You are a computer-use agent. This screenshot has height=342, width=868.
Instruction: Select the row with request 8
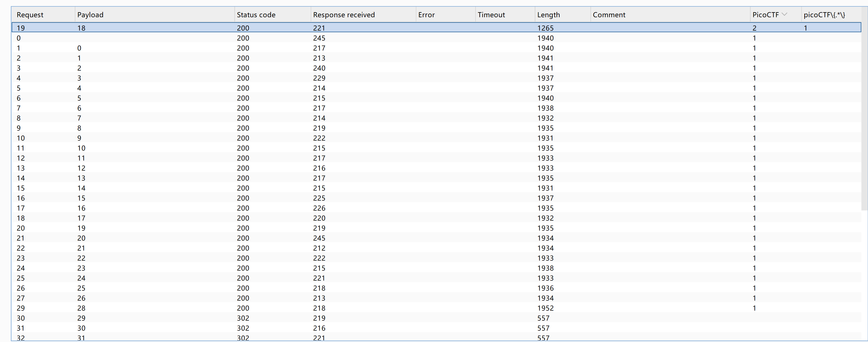tap(436, 118)
